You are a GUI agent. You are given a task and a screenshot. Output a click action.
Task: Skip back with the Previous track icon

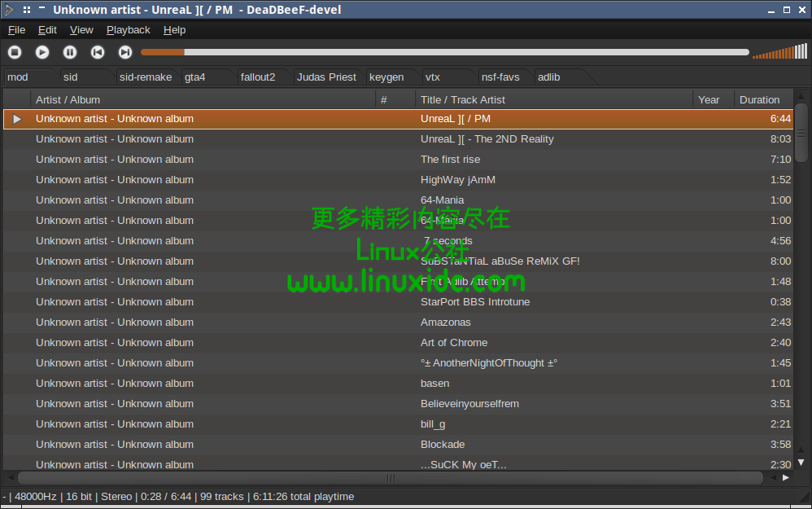pos(97,51)
